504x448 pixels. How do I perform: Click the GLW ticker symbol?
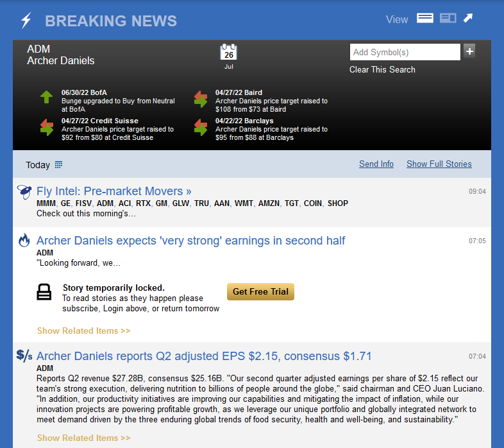coord(181,203)
